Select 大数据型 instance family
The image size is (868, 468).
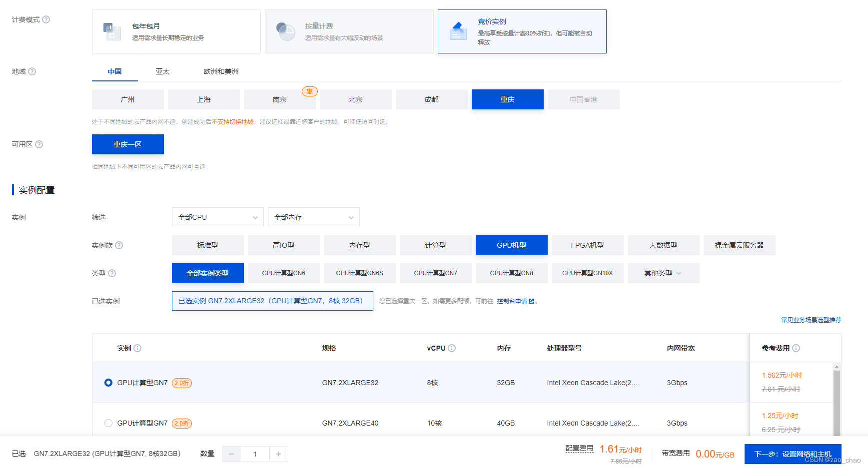[664, 245]
